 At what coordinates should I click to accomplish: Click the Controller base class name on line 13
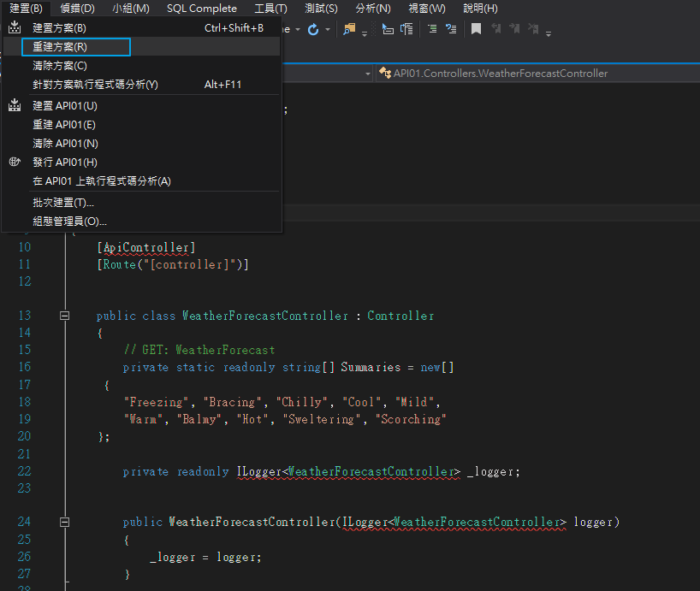tap(400, 316)
